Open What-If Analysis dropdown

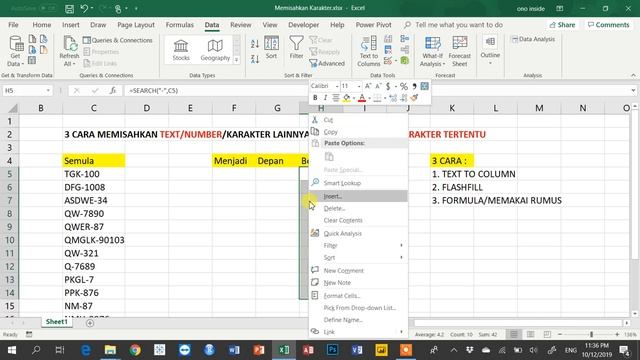[432, 51]
